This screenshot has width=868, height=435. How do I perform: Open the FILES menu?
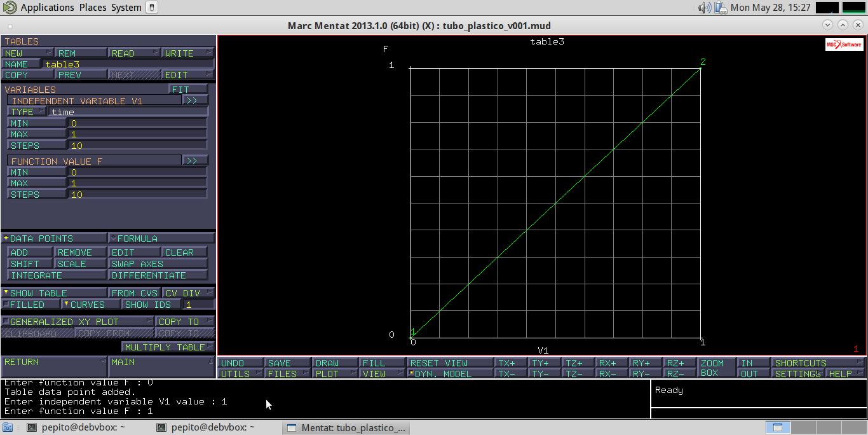click(288, 374)
